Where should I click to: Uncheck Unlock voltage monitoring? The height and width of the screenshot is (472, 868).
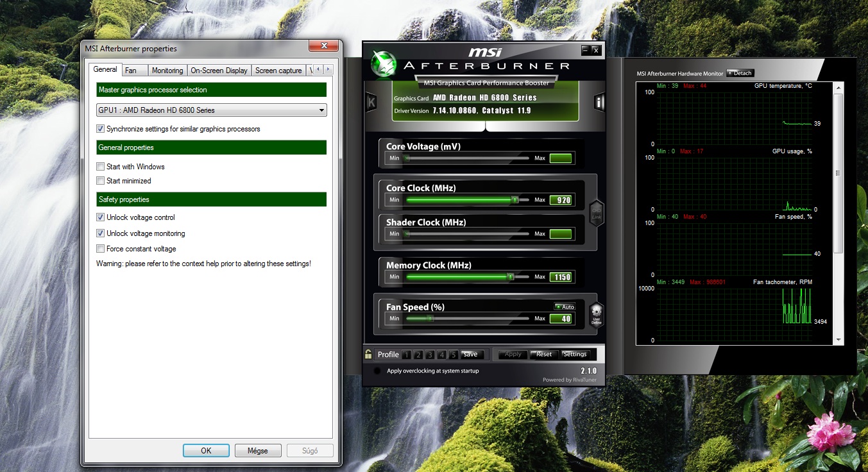coord(100,233)
